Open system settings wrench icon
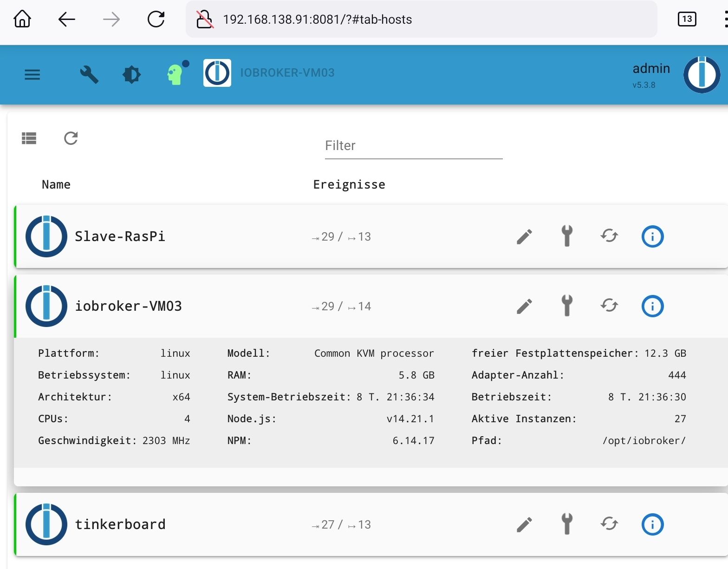The image size is (728, 569). click(x=89, y=74)
